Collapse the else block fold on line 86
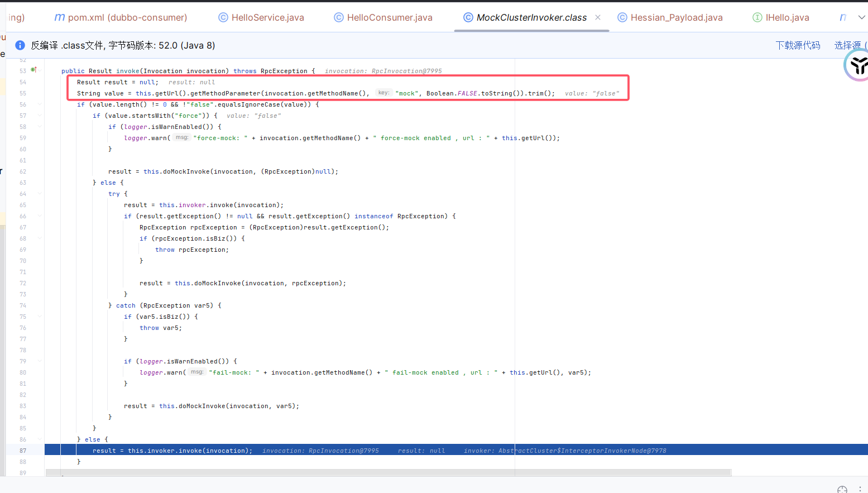Screen dimensions: 868x493 click(40, 439)
